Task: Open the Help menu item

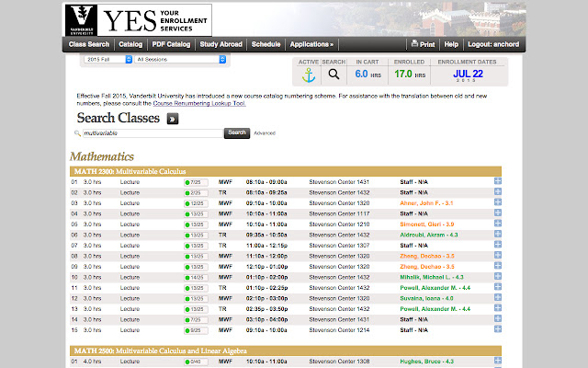Action: pyautogui.click(x=451, y=44)
